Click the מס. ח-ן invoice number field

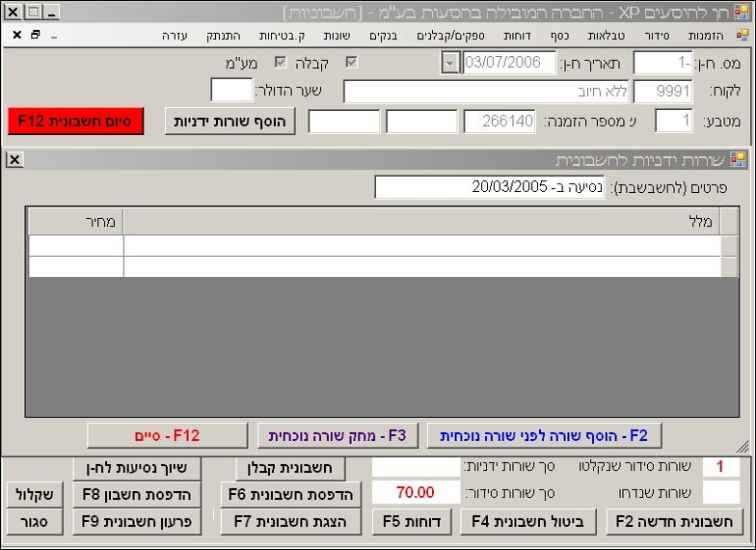(662, 63)
